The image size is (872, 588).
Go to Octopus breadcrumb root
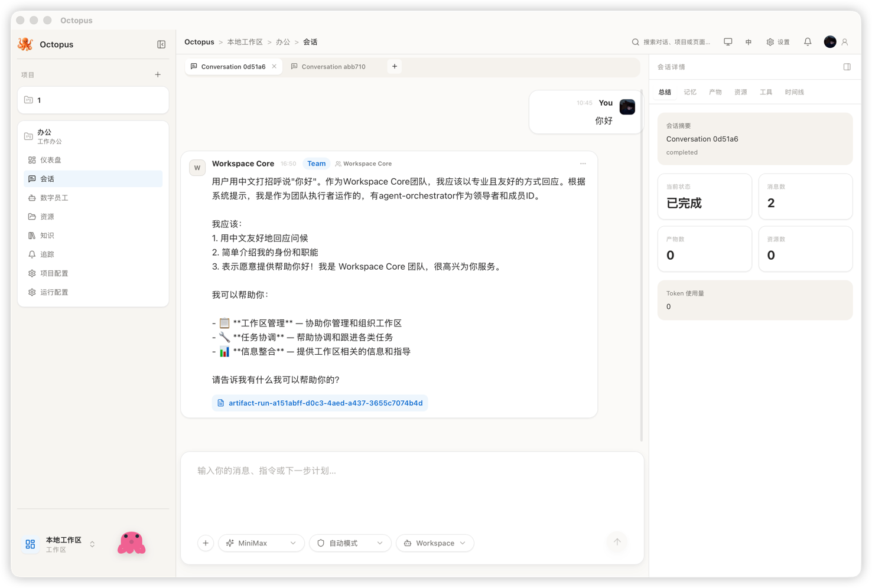[x=199, y=42]
